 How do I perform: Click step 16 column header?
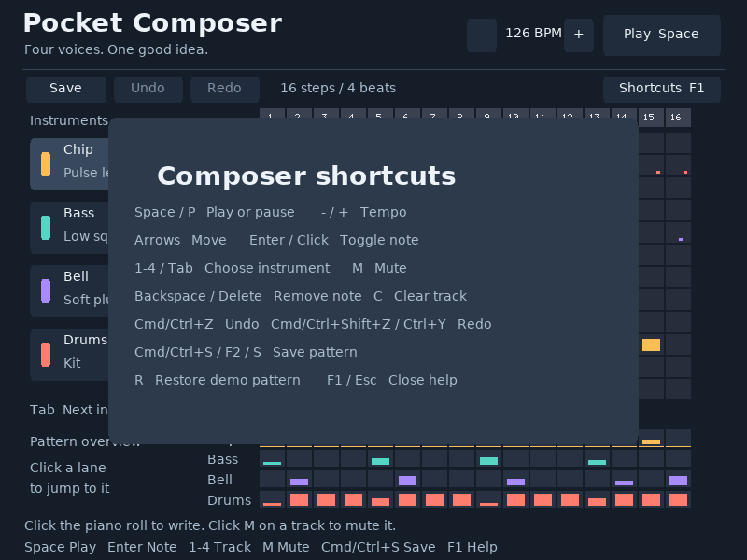679,118
